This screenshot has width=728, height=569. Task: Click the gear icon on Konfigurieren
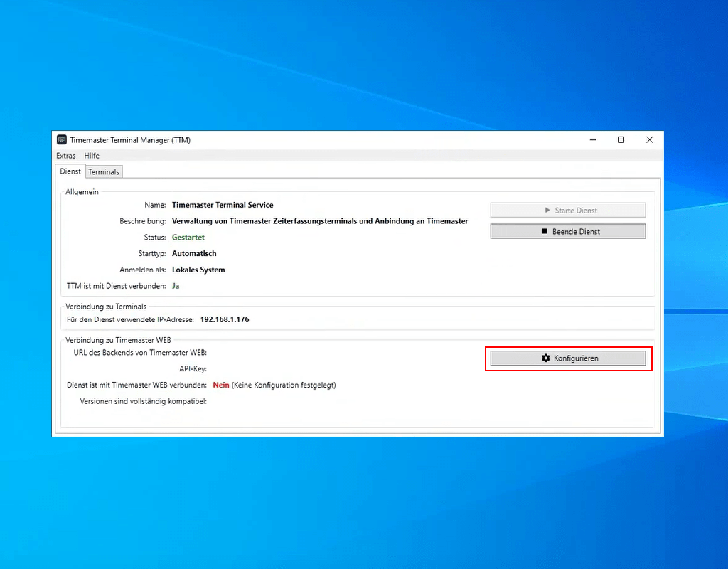pos(546,358)
